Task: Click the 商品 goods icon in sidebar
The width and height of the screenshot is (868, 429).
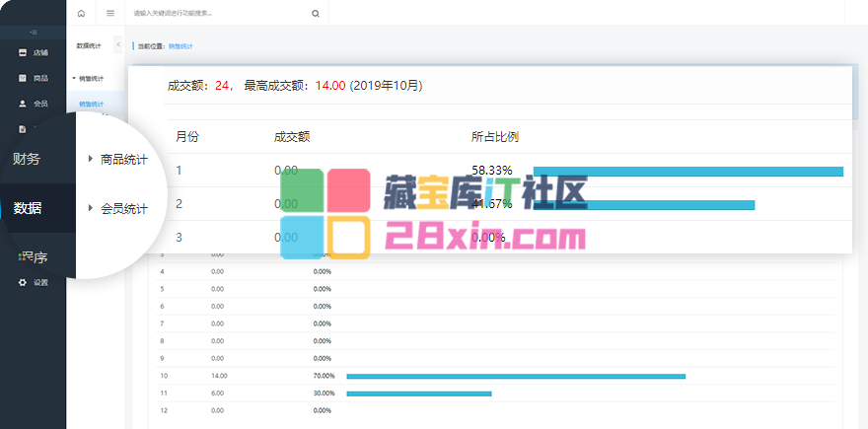Action: click(x=23, y=78)
